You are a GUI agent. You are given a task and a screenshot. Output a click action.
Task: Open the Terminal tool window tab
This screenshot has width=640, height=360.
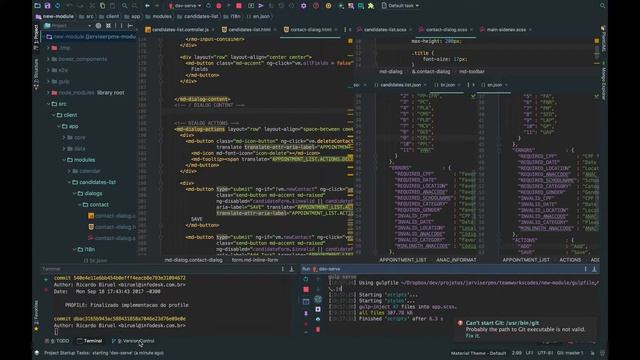[90, 341]
